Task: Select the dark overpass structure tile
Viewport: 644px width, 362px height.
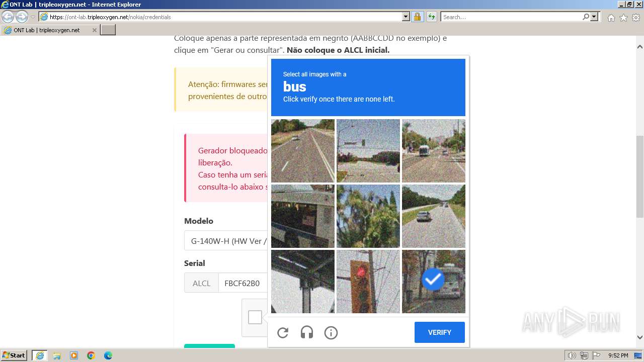Action: [x=303, y=282]
